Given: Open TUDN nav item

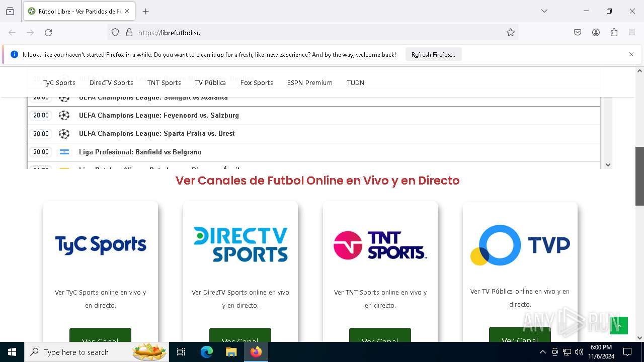Looking at the screenshot, I should 356,82.
